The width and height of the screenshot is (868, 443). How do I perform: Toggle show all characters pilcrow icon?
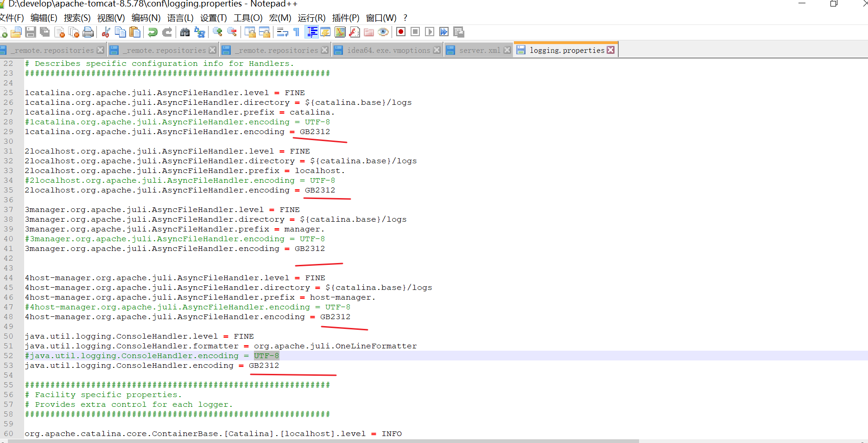297,32
